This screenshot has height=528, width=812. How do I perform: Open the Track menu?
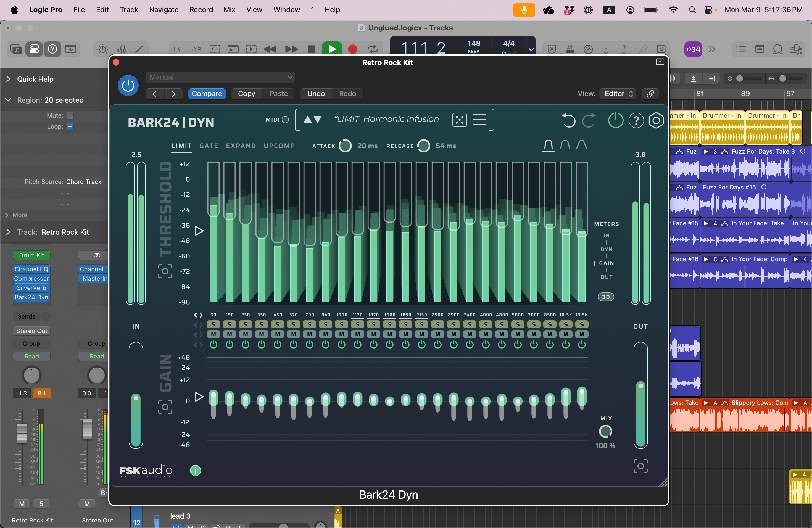pyautogui.click(x=129, y=10)
